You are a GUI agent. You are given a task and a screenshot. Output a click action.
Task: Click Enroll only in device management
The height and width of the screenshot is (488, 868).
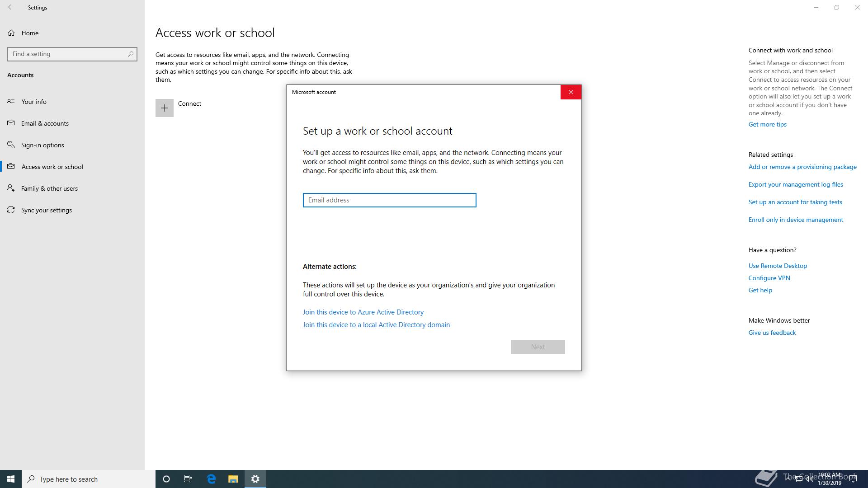796,220
